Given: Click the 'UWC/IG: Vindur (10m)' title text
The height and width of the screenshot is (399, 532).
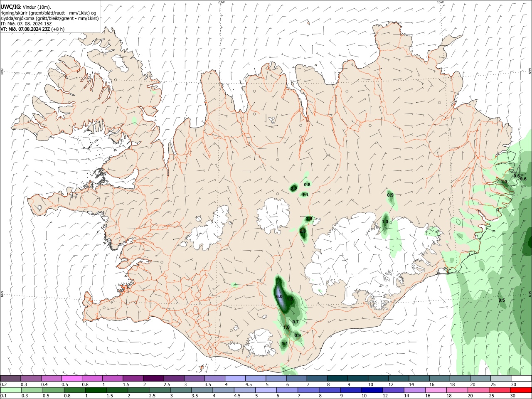Looking at the screenshot, I should click(26, 7).
